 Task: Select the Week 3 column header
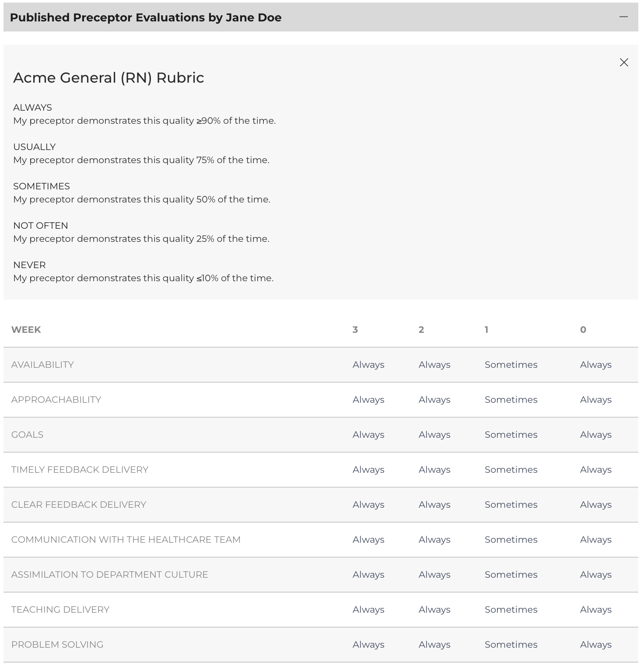coord(355,330)
